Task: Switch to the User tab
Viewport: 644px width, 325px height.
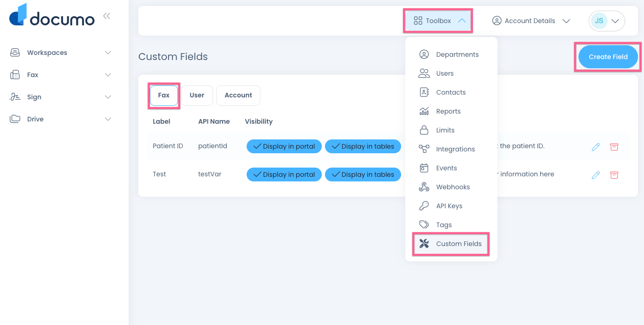Action: coord(197,95)
